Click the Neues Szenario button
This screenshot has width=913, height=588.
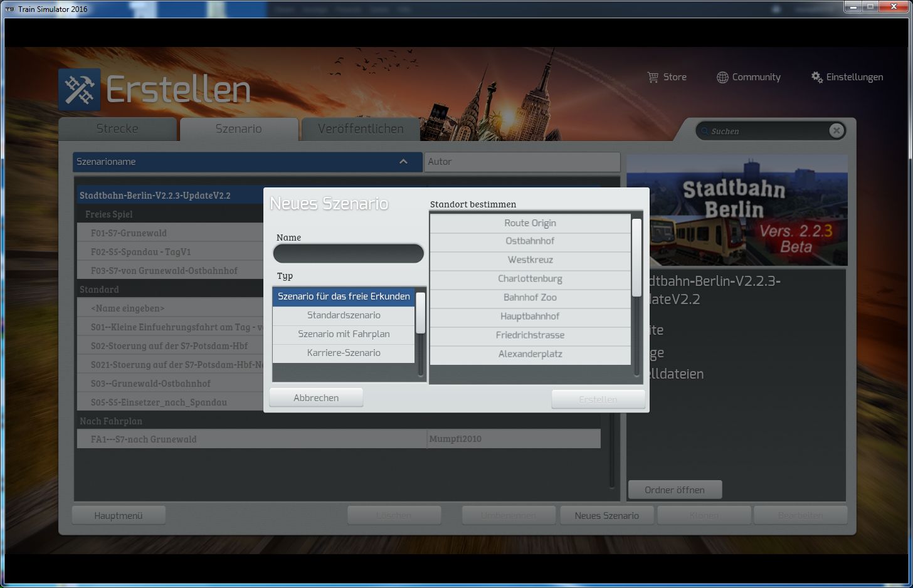click(x=607, y=516)
